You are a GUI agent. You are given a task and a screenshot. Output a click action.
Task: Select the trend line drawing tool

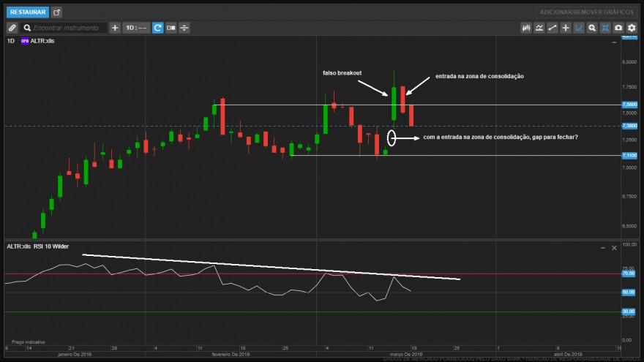(553, 28)
